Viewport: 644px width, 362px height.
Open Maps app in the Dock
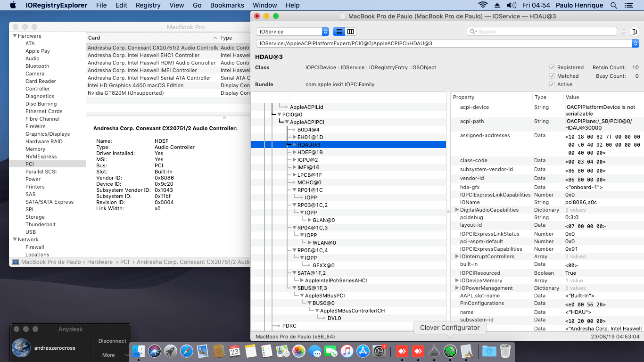pos(283,351)
